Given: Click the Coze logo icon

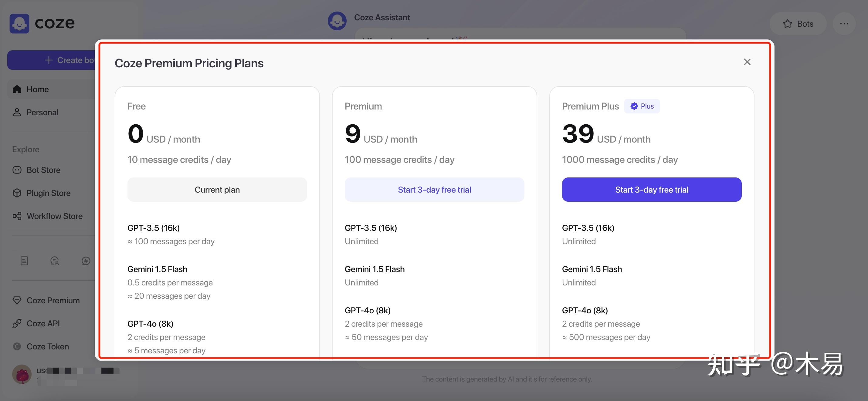Looking at the screenshot, I should click(x=19, y=23).
